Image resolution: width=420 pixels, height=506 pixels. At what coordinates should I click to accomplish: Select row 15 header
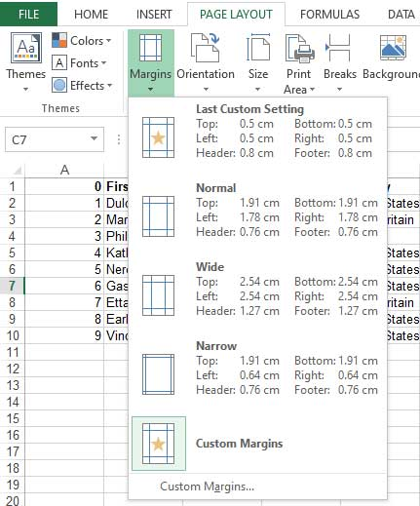(13, 418)
